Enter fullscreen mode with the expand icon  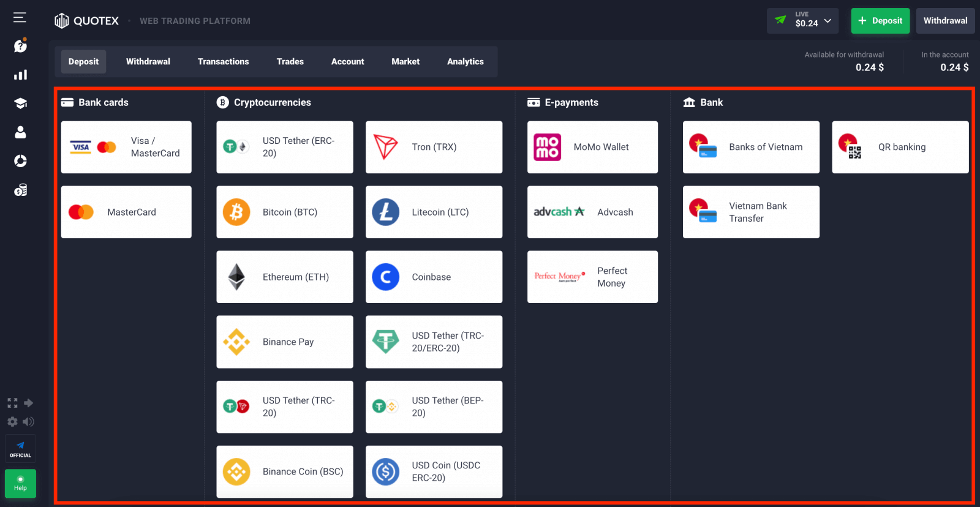(12, 403)
